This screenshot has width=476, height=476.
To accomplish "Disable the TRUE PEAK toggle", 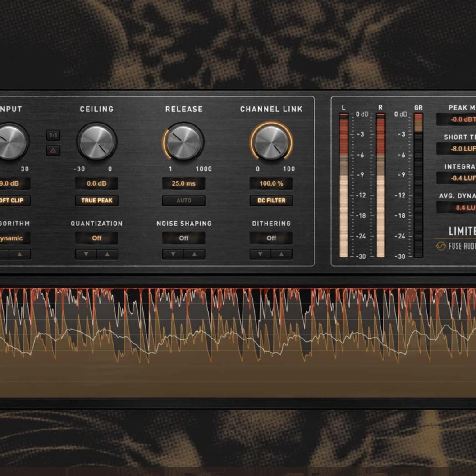I will point(96,200).
